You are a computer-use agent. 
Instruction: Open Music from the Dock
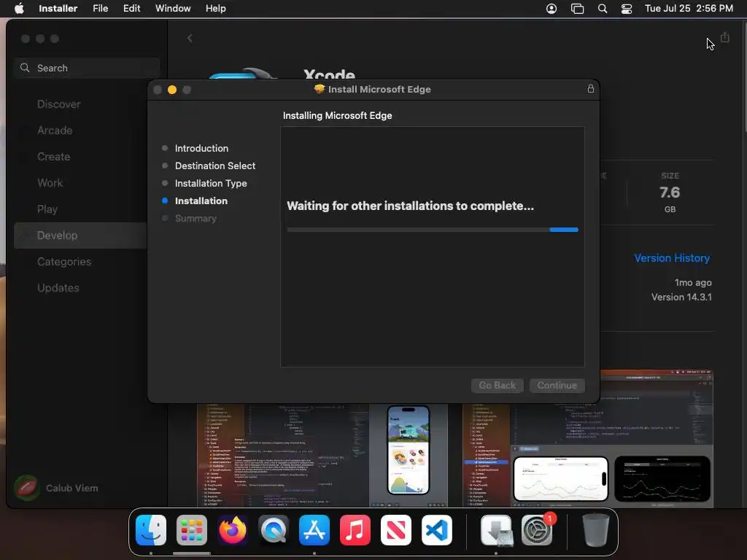355,530
